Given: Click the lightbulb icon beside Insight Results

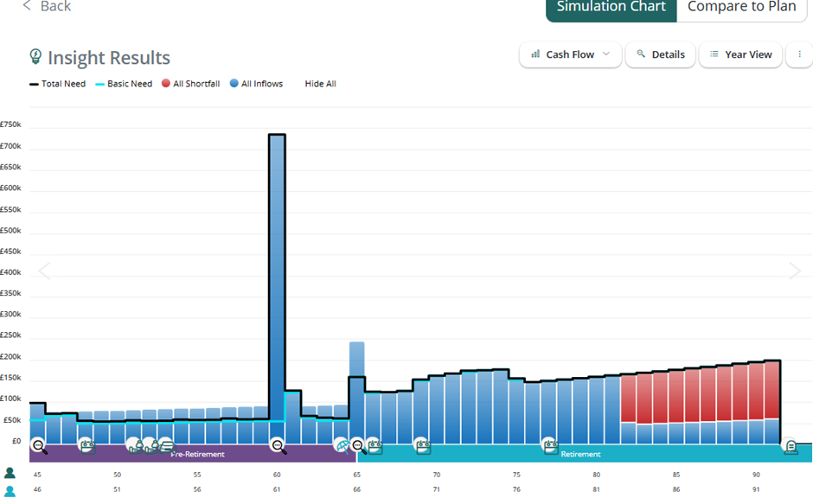Looking at the screenshot, I should click(x=35, y=57).
